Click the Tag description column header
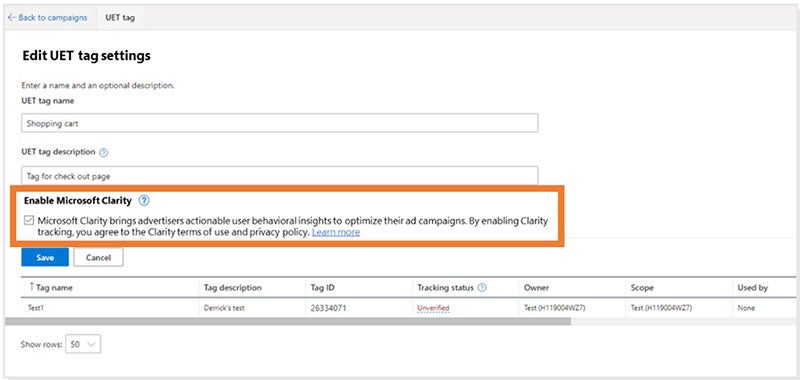The image size is (800, 380). [x=233, y=288]
